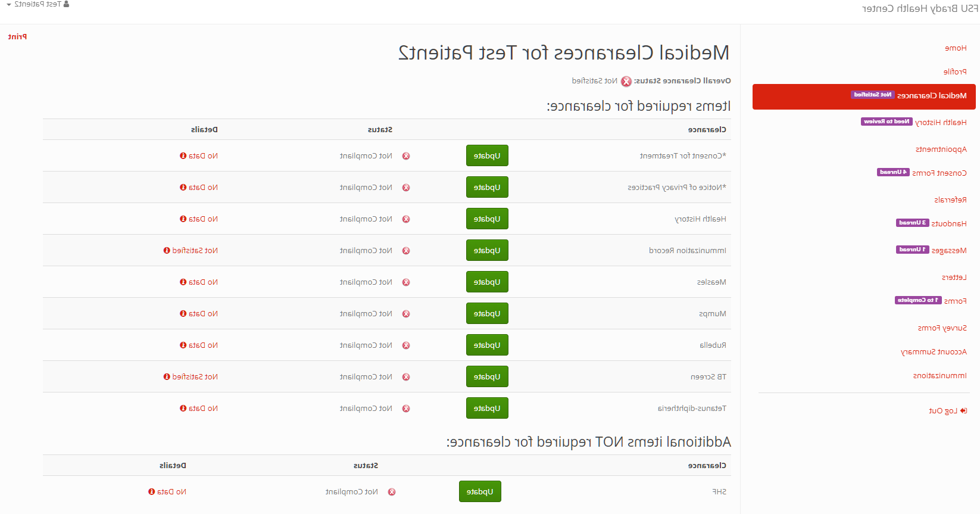Screen dimensions: 980x514
Task: Click the Not Compliant X icon for Rubella
Action: tap(406, 345)
